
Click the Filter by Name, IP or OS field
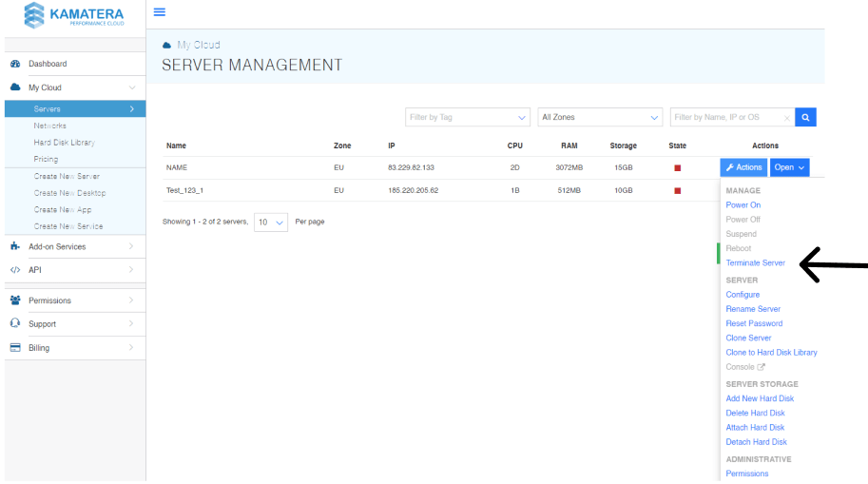tap(727, 118)
